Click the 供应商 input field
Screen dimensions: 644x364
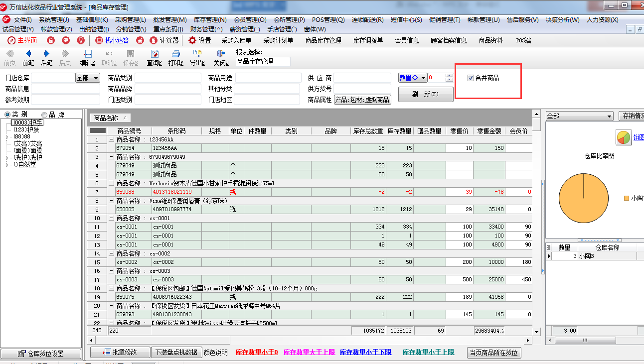362,78
